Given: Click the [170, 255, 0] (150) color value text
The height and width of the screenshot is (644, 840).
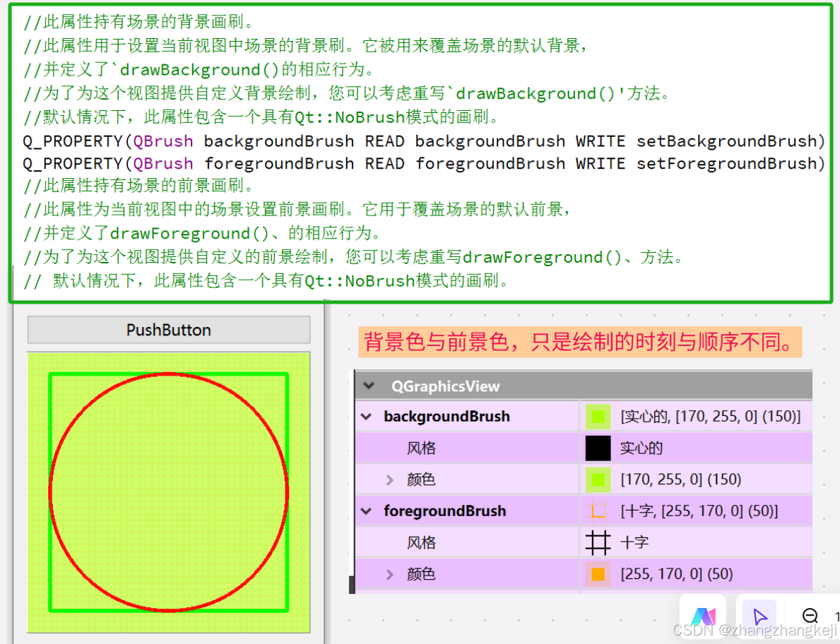Looking at the screenshot, I should [681, 479].
